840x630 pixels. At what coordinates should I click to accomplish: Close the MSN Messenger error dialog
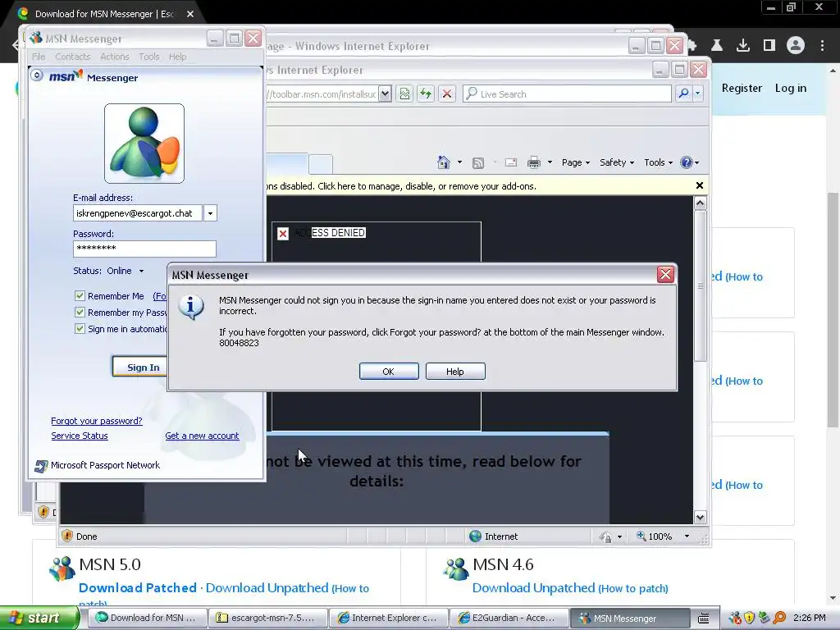coord(665,274)
